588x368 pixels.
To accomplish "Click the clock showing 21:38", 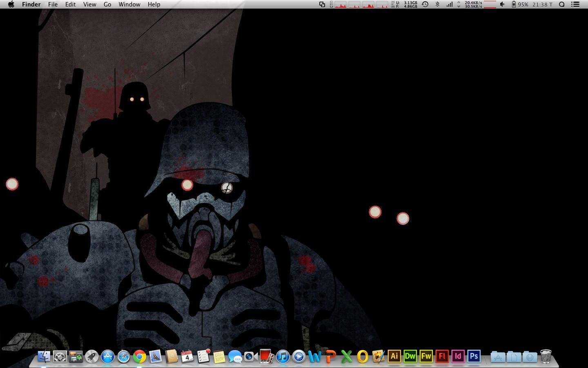I will (x=543, y=4).
